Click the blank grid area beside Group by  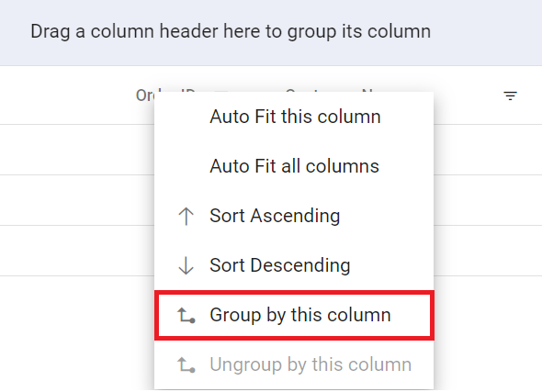click(488, 315)
